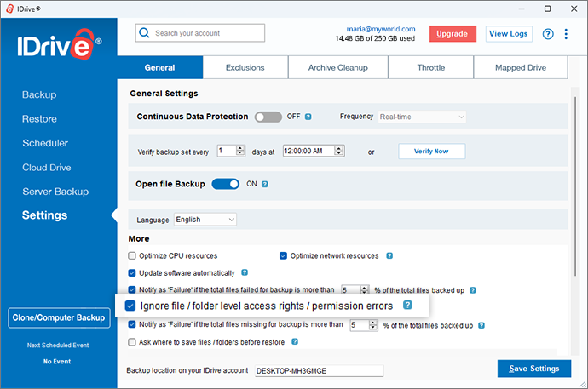588x389 pixels.
Task: Open the Archive Cleanup tab
Action: (337, 67)
